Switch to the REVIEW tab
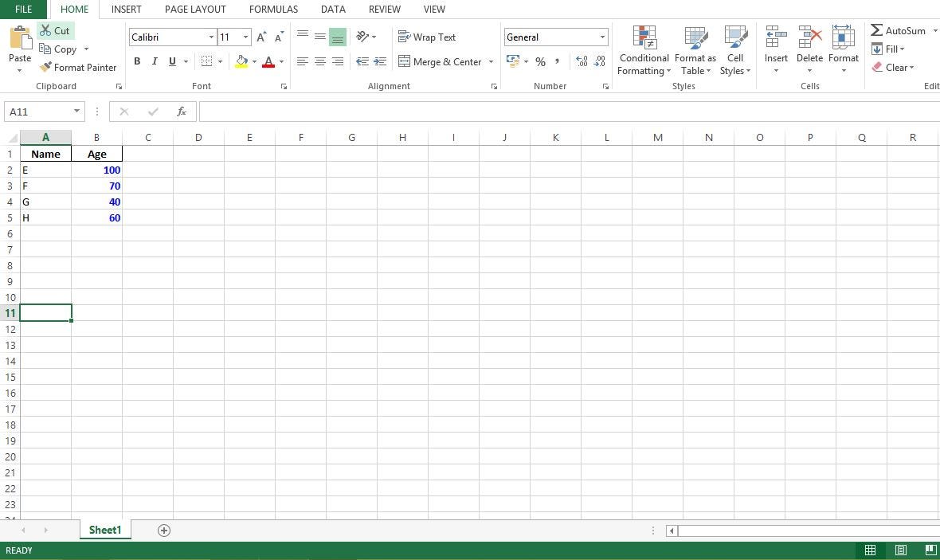The height and width of the screenshot is (560, 940). (x=384, y=9)
